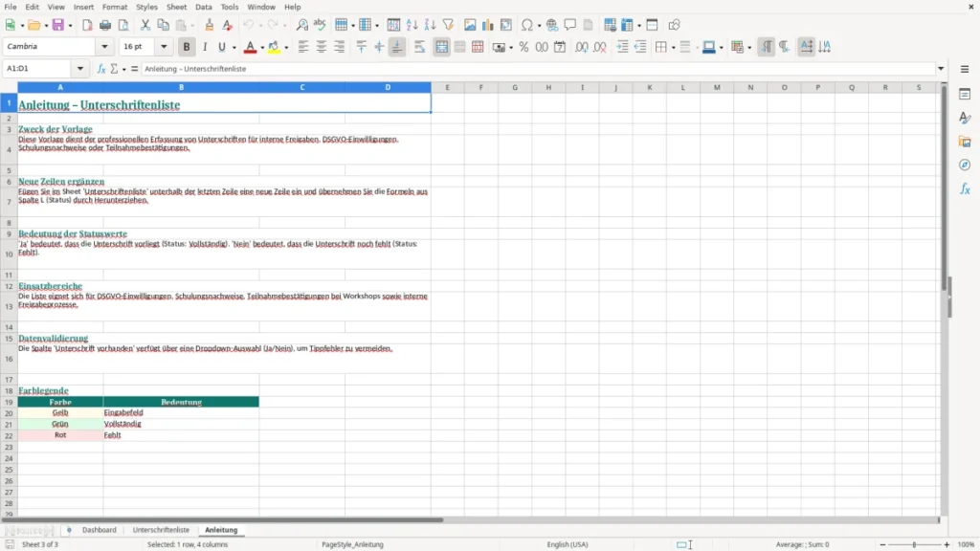Run the Spelling check icon
The height and width of the screenshot is (551, 980).
pos(320,25)
